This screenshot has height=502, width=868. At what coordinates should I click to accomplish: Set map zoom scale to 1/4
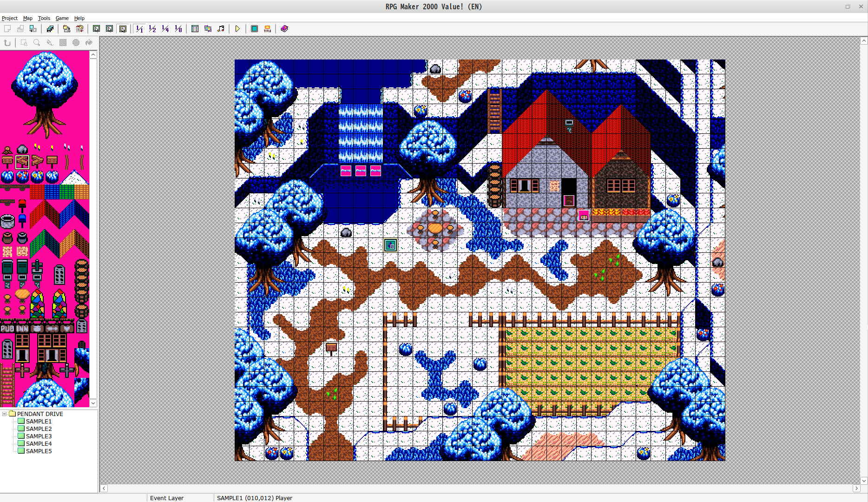click(165, 29)
